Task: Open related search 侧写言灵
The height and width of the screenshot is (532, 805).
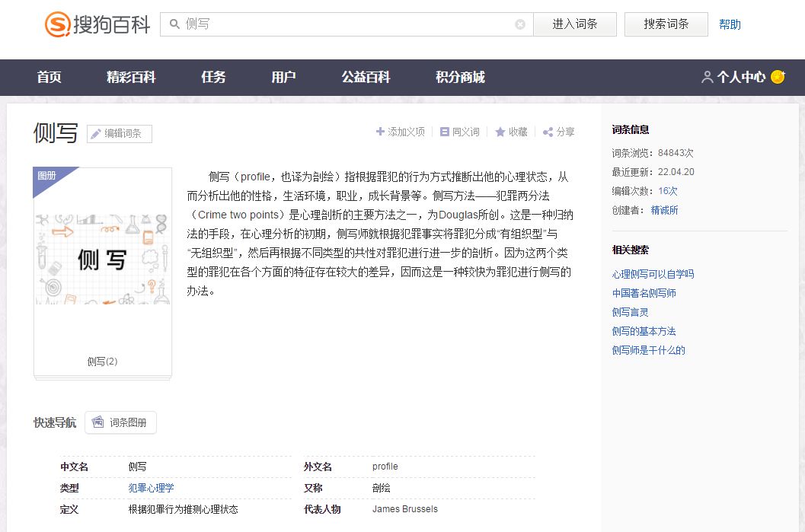Action: [630, 312]
